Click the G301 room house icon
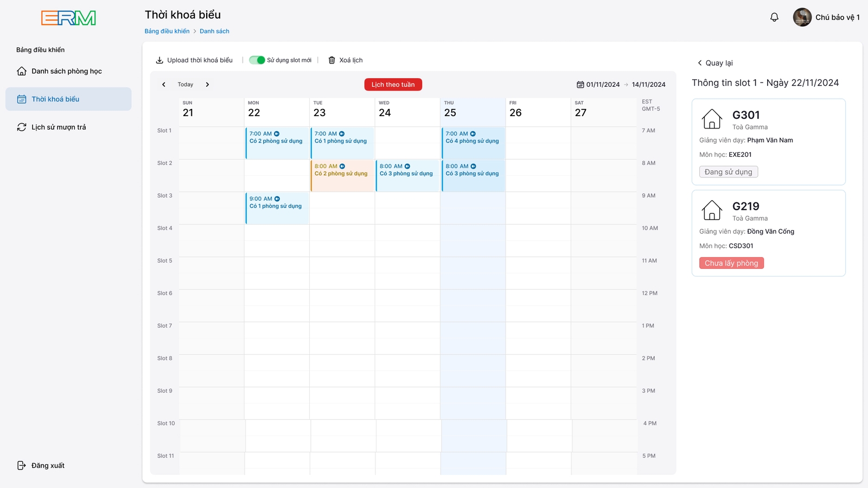 (x=712, y=119)
